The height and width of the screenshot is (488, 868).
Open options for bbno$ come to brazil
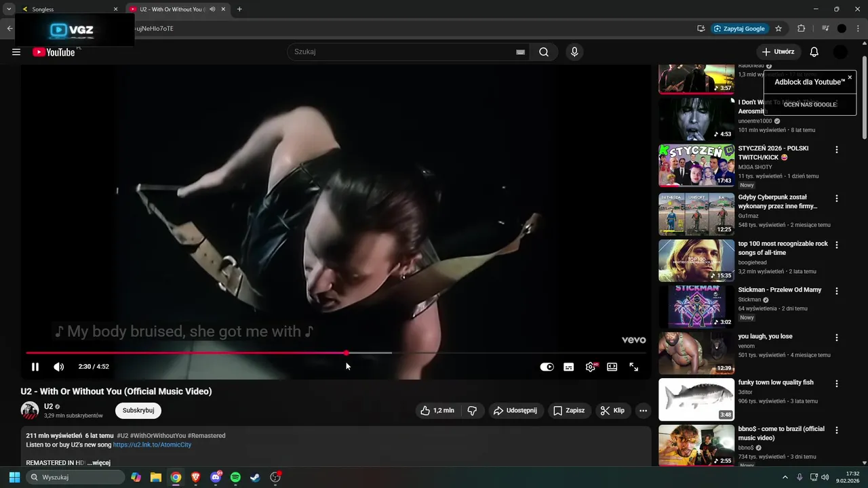coord(837,430)
